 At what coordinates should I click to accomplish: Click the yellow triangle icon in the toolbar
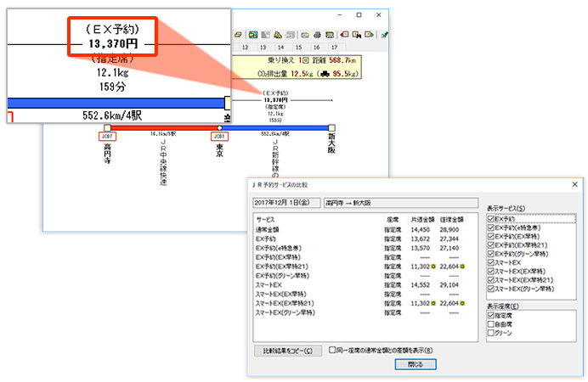tap(278, 35)
